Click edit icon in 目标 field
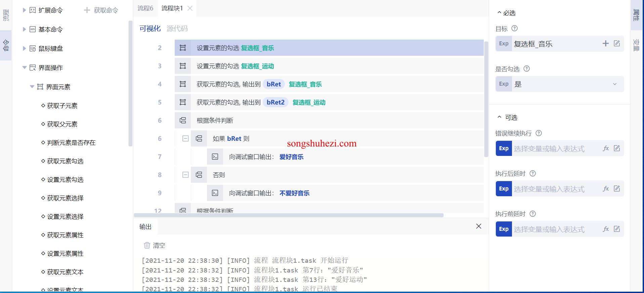 pos(617,43)
